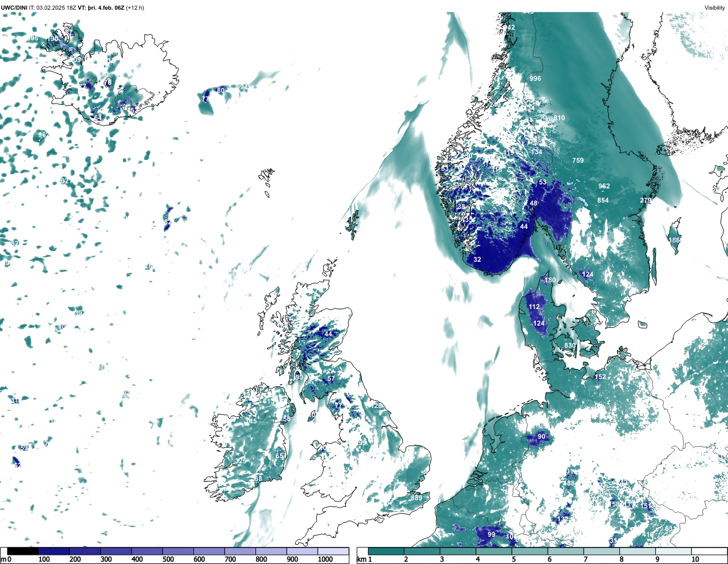Image resolution: width=728 pixels, height=564 pixels.
Task: Select the "03.02.2025 18Z" initial time text
Action: point(56,8)
